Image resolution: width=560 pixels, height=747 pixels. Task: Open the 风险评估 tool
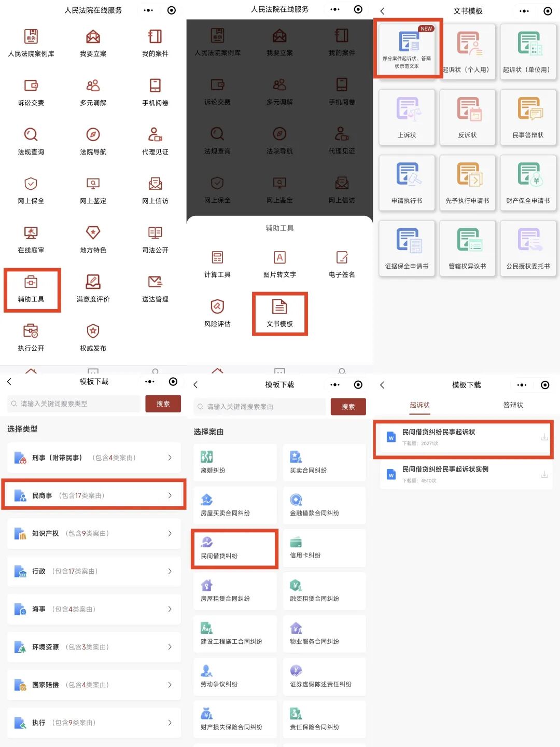(217, 313)
